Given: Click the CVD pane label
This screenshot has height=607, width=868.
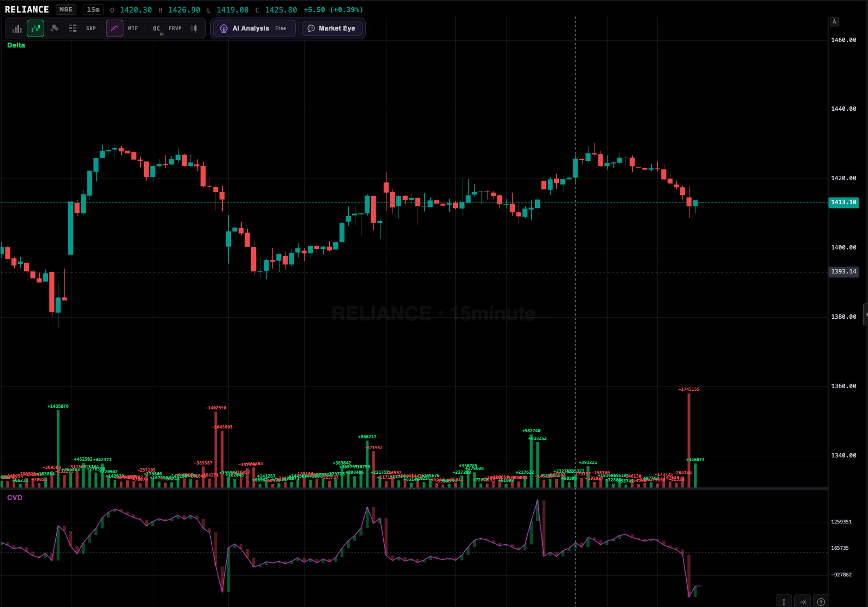Looking at the screenshot, I should pyautogui.click(x=15, y=498).
